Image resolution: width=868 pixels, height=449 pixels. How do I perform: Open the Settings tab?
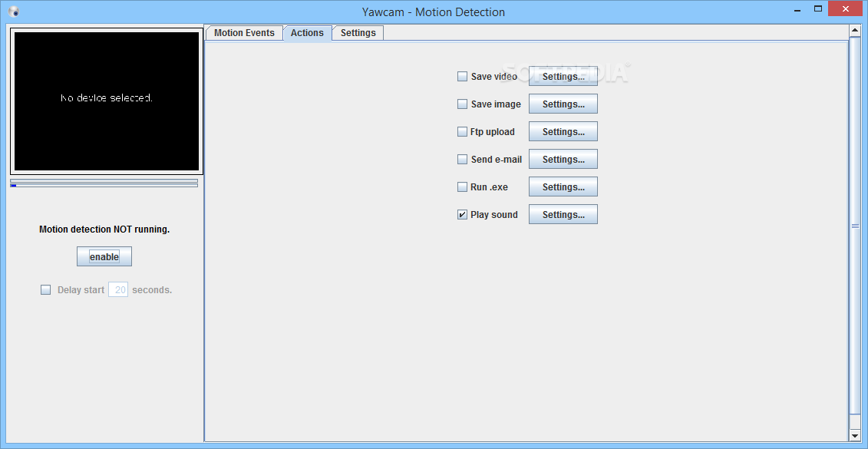pyautogui.click(x=358, y=33)
